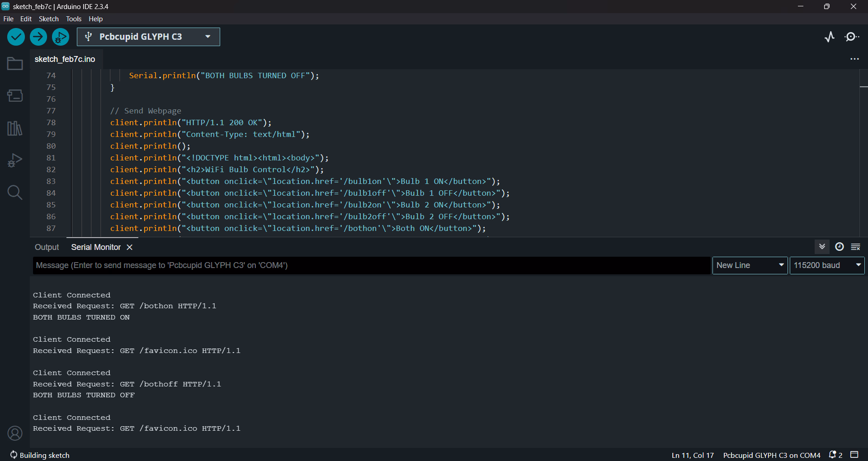Image resolution: width=868 pixels, height=461 pixels.
Task: Open the New Line line-ending dropdown
Action: [x=749, y=265]
